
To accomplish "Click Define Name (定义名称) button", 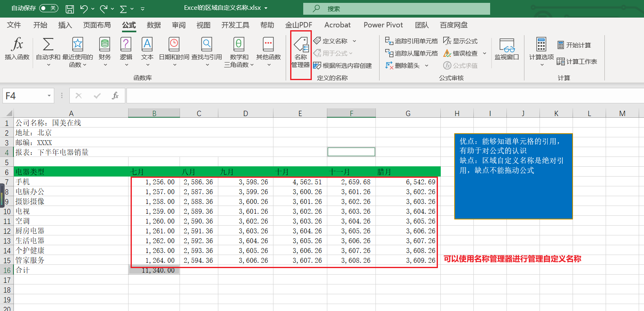I will [331, 41].
